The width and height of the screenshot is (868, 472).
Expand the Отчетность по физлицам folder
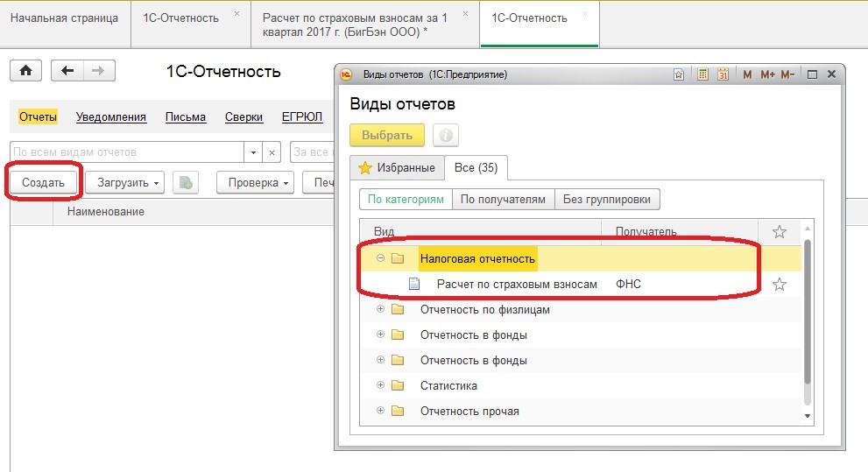tap(380, 309)
